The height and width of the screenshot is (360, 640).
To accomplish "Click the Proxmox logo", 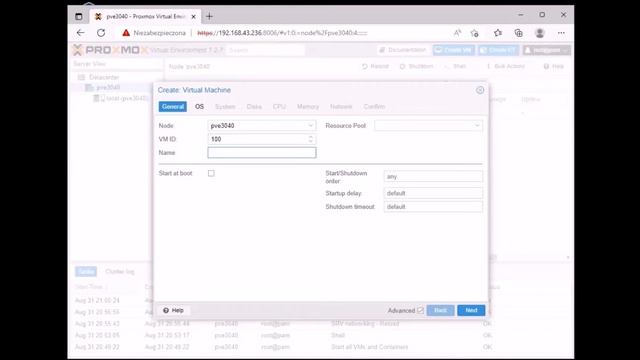I will pyautogui.click(x=111, y=50).
